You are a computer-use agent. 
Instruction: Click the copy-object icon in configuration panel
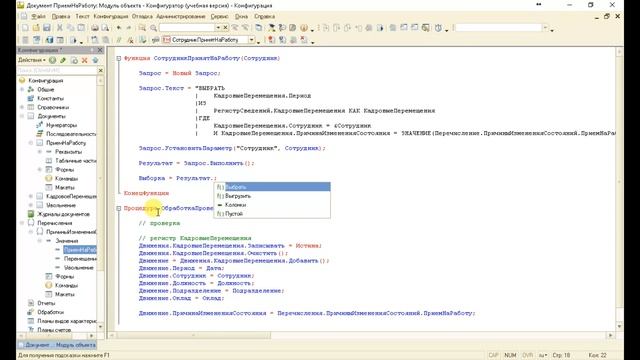pos(74,60)
